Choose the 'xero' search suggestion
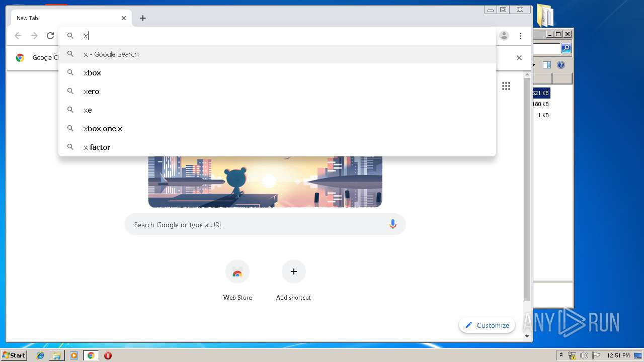644x362 pixels. tap(277, 92)
